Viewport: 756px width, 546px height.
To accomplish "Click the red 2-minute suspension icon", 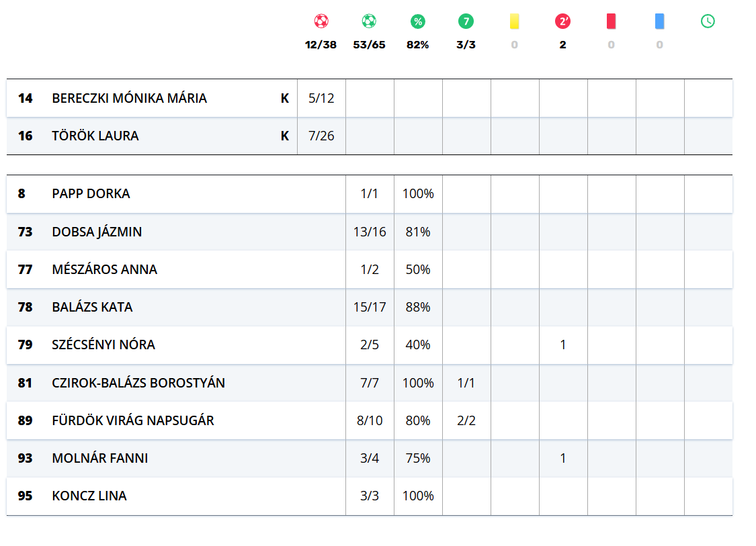I will point(562,21).
